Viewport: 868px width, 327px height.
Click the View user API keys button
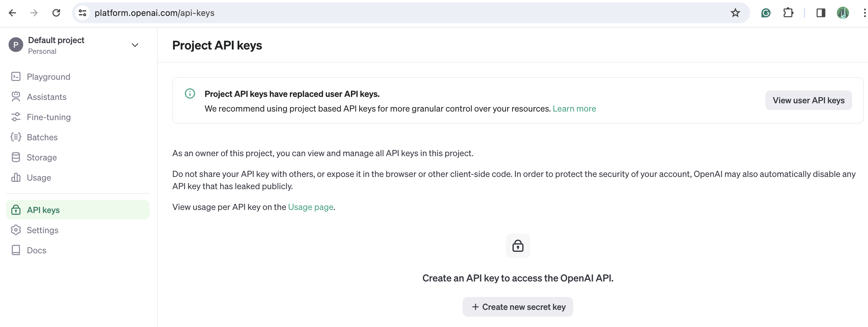[809, 100]
